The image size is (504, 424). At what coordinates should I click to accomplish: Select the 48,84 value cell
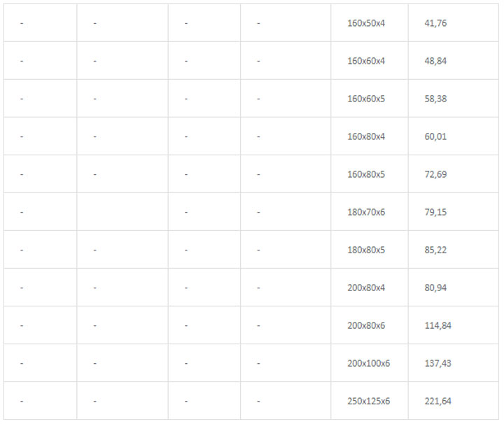(x=435, y=61)
